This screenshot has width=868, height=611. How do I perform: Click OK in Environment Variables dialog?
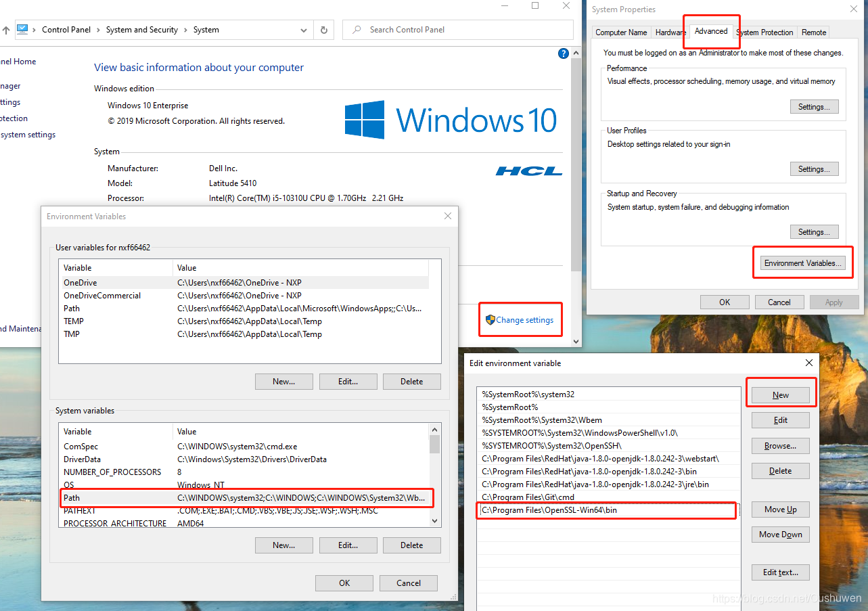click(x=344, y=583)
